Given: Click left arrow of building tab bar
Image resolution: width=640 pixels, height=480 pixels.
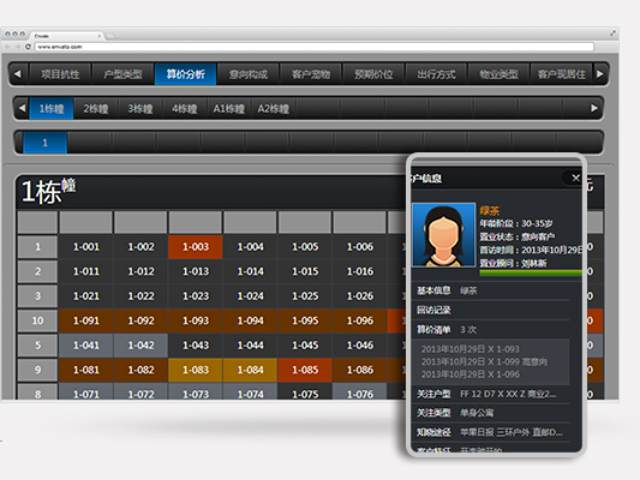Looking at the screenshot, I should (x=22, y=108).
